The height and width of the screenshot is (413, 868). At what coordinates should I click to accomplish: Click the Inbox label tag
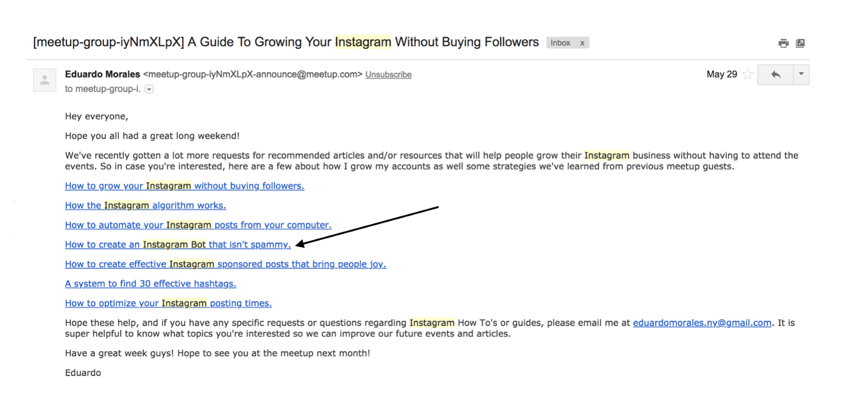pyautogui.click(x=560, y=43)
